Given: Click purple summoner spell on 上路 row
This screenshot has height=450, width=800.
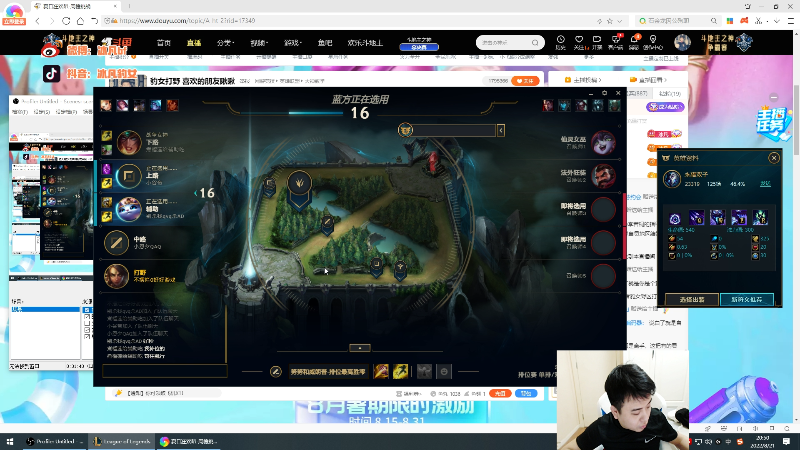Looking at the screenshot, I should pos(107,169).
